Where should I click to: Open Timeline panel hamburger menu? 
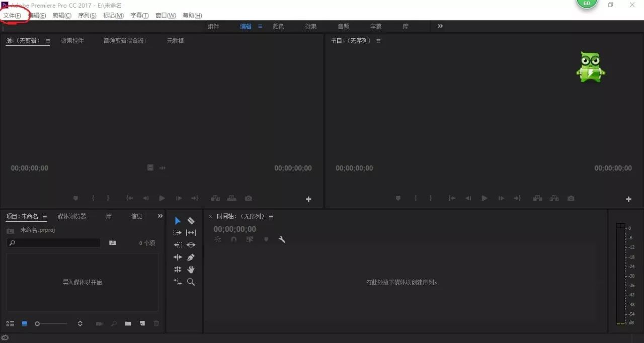click(x=271, y=217)
